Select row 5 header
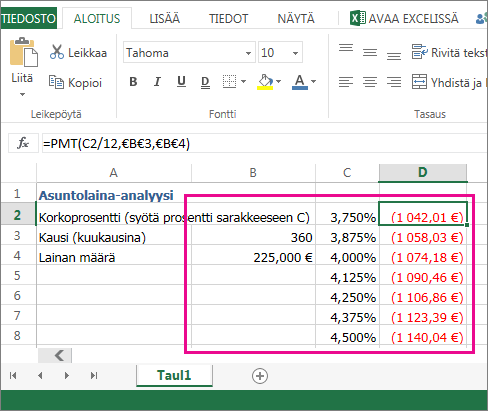Viewport: 488px width, 411px height. (18, 275)
